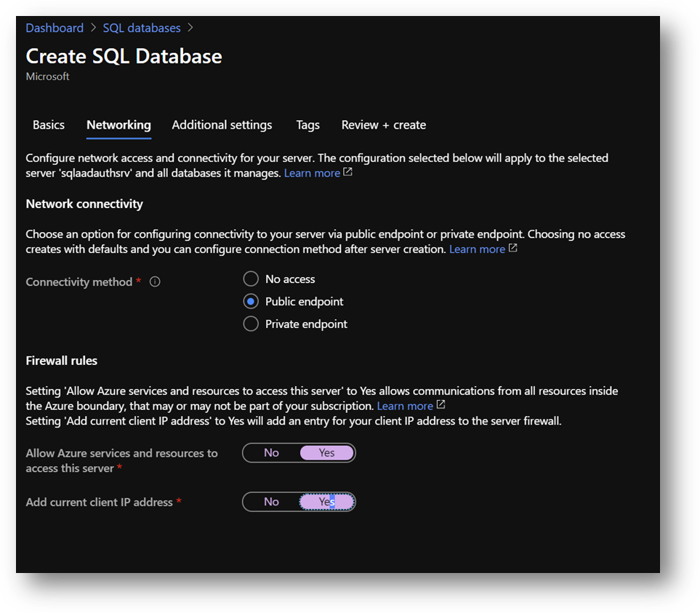Navigate to Dashboard breadcrumb
The width and height of the screenshot is (700, 613).
(x=55, y=28)
